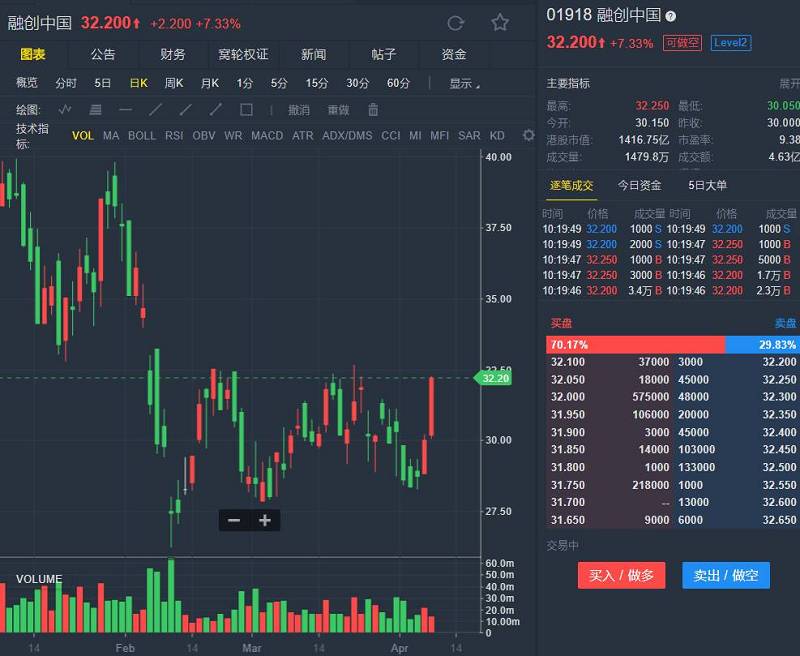This screenshot has height=656, width=800.
Task: Switch to the 新闻 tab
Action: [313, 54]
